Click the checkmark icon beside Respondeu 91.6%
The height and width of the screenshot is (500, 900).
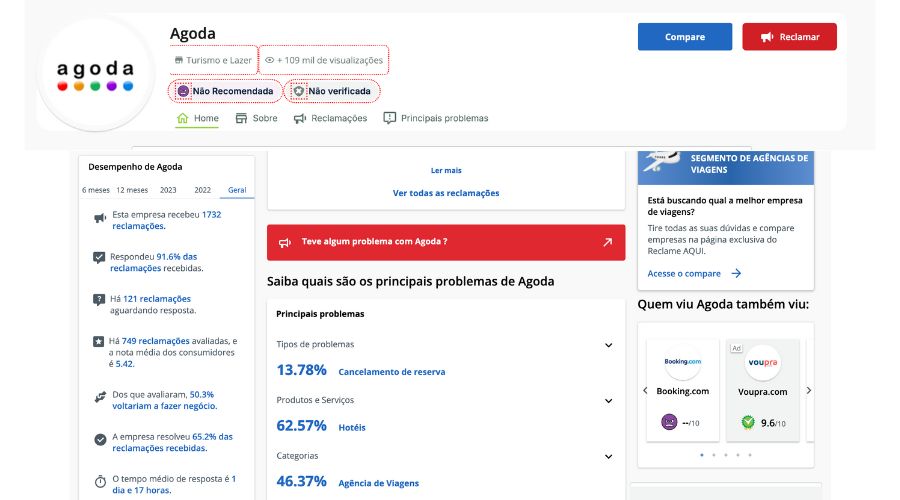[x=99, y=257]
